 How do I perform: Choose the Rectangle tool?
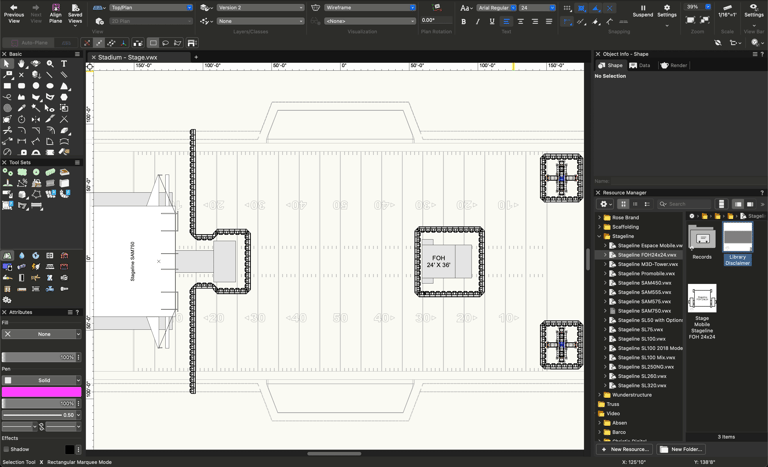[7, 86]
